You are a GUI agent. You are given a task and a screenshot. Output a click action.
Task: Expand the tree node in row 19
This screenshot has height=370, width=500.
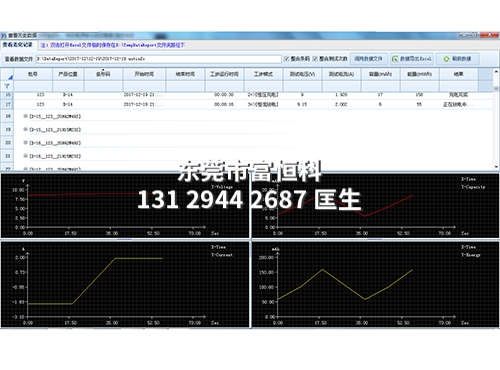25,129
